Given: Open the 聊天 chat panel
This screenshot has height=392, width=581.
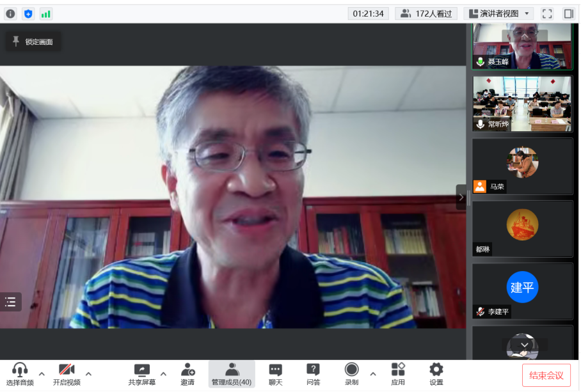Looking at the screenshot, I should point(275,375).
